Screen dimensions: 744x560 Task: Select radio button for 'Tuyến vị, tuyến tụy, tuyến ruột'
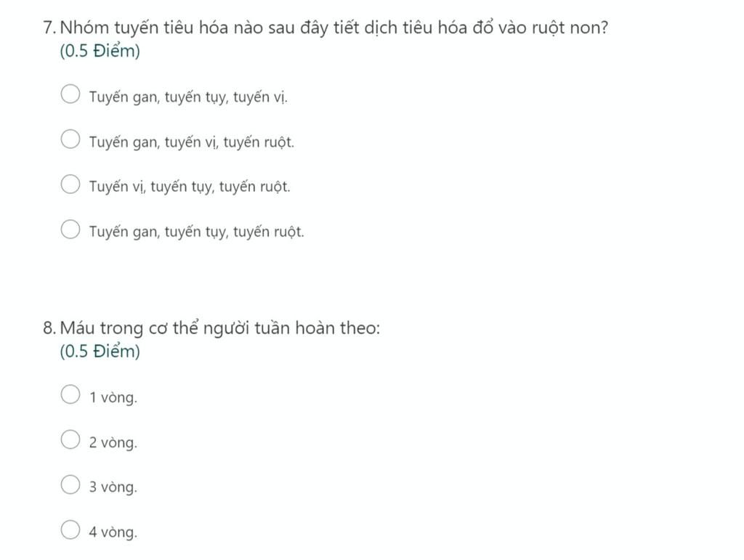pos(70,184)
